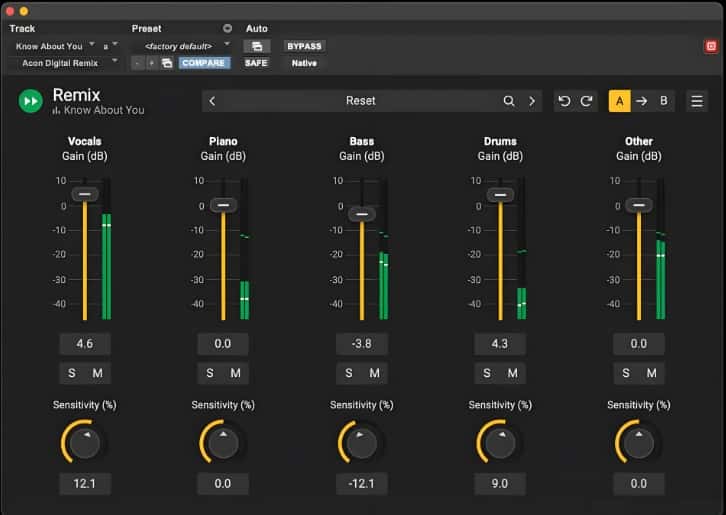
Task: Click the Bass gain value field -3.8
Action: coord(362,344)
